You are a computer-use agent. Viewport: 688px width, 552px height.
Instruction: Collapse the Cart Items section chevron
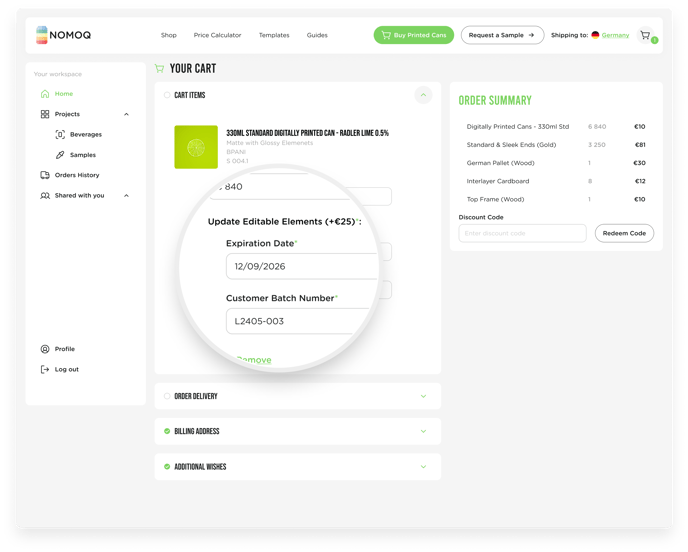pos(423,95)
